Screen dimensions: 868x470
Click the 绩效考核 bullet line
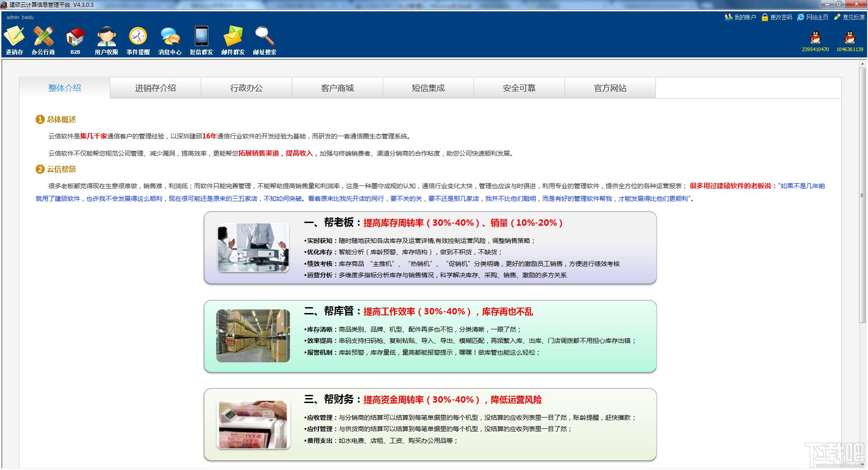tap(462, 264)
